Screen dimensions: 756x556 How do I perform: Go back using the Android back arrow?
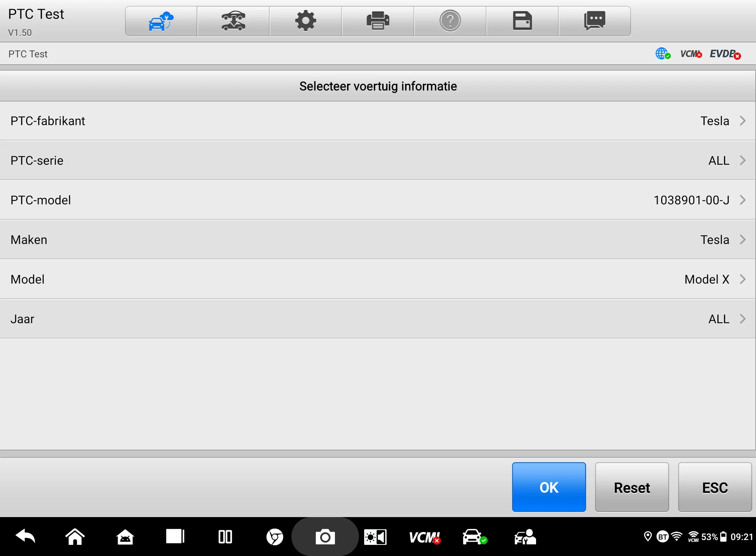tap(25, 537)
